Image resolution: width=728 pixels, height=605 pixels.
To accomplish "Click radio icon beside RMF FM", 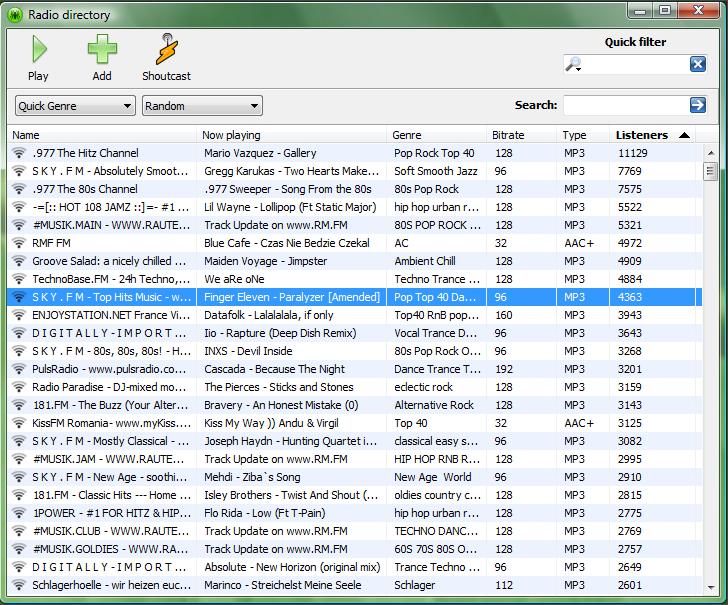I will [19, 243].
